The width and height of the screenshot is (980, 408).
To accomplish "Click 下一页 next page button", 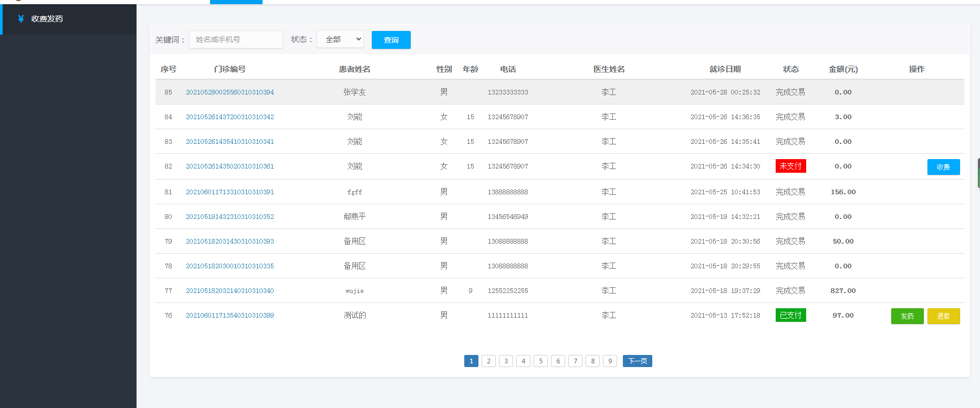I will point(637,361).
